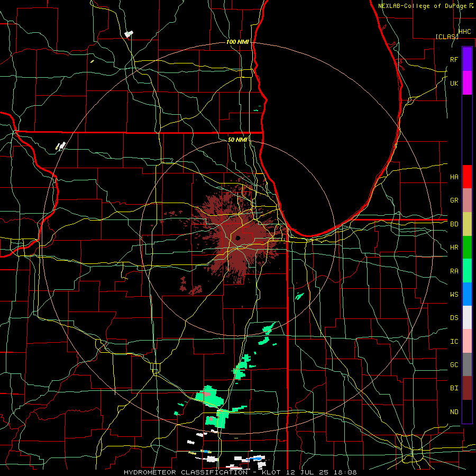
Task: Click the blue WS legend swatch
Action: pos(467,294)
